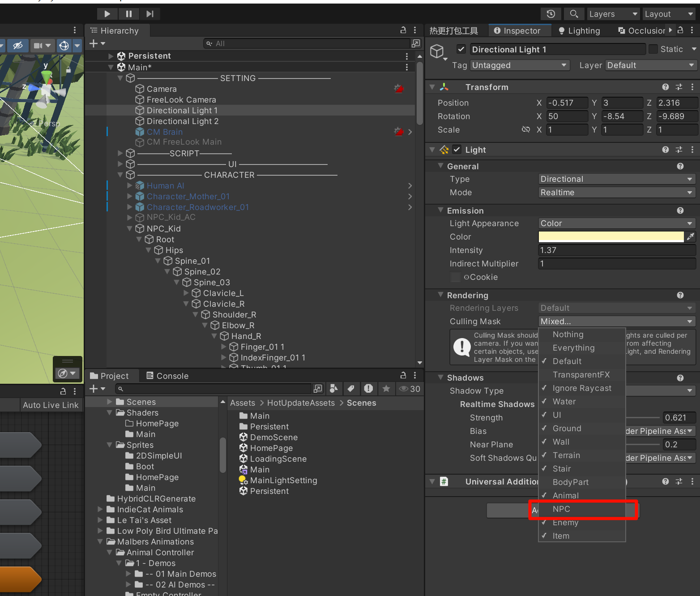Open Transform component help icon
700x596 pixels.
point(666,87)
